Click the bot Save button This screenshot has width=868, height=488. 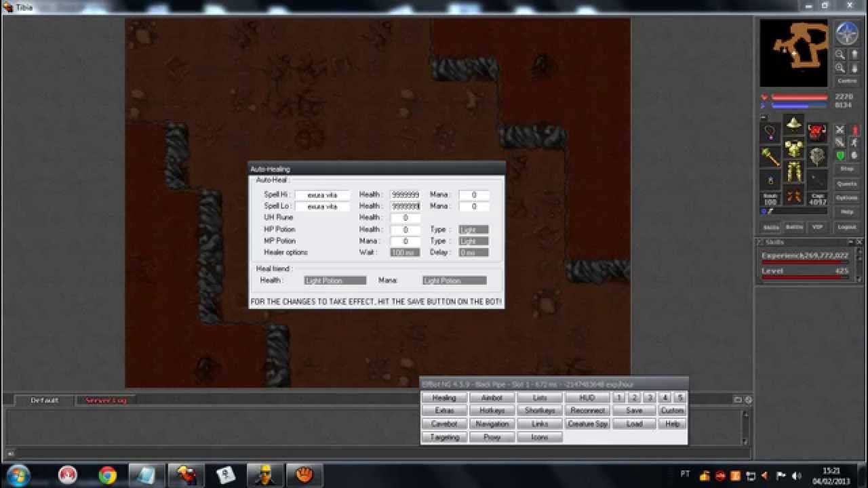[x=634, y=411]
